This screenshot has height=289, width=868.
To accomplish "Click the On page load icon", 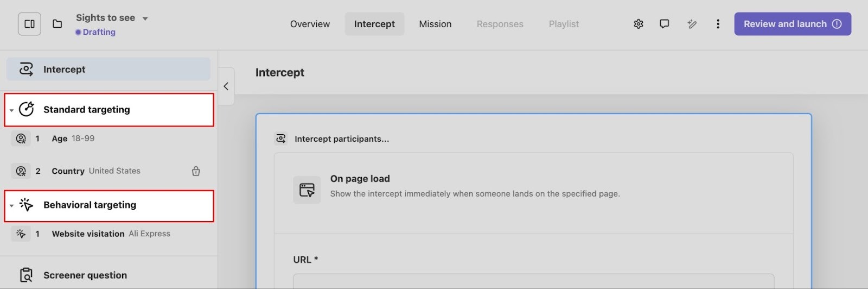I will coord(307,190).
